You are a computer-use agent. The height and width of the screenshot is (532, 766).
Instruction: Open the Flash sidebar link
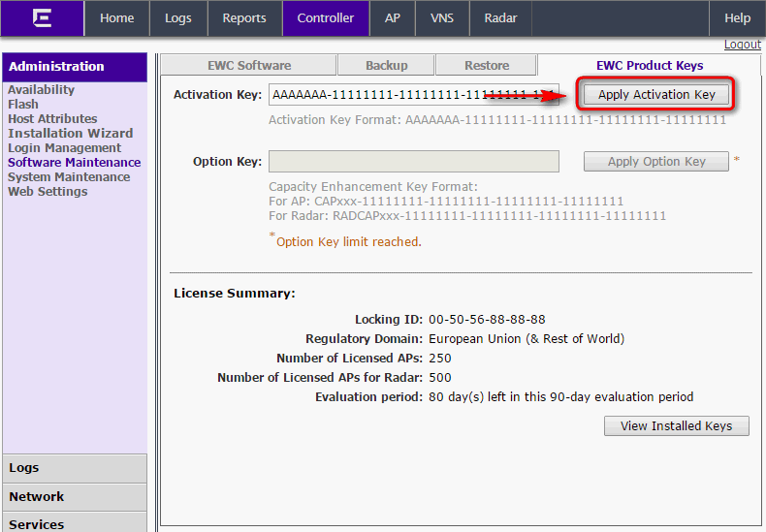click(23, 105)
